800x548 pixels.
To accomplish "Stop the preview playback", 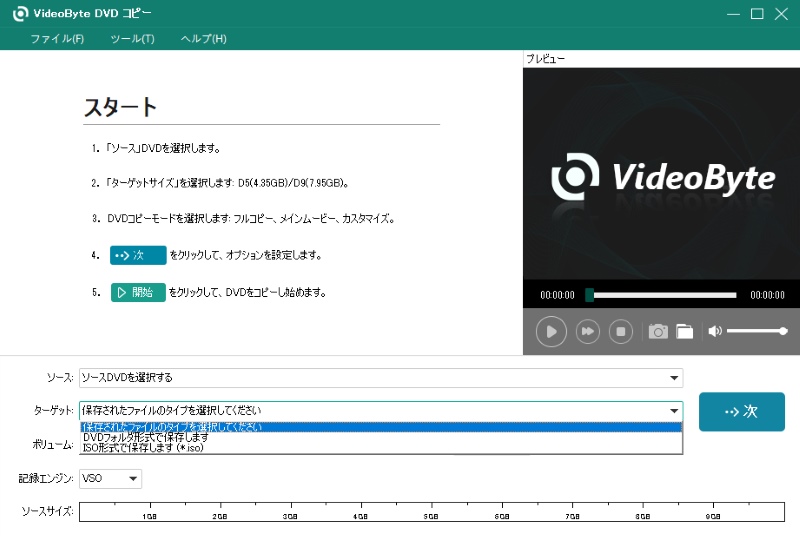I will point(620,332).
